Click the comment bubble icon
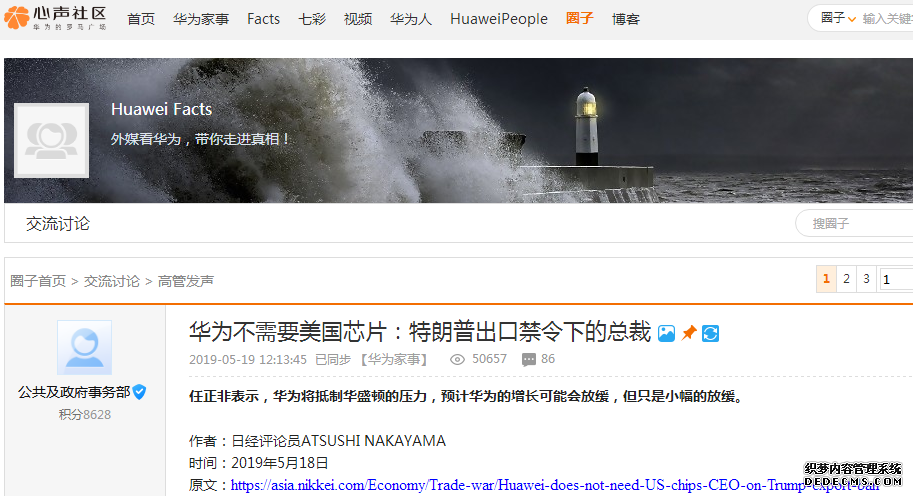 tap(529, 360)
